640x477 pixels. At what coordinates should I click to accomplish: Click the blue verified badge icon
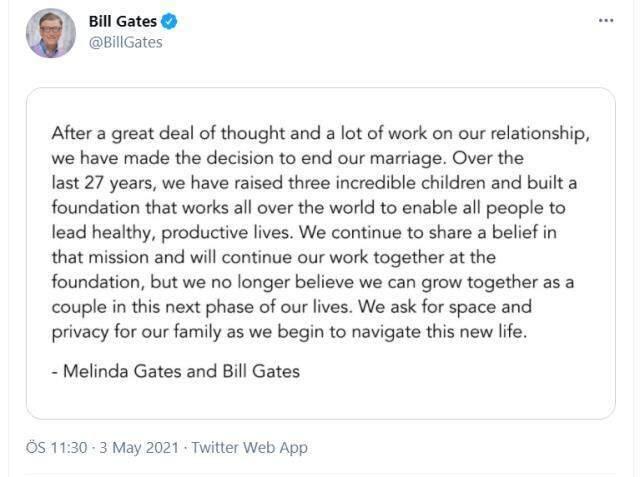coord(169,21)
